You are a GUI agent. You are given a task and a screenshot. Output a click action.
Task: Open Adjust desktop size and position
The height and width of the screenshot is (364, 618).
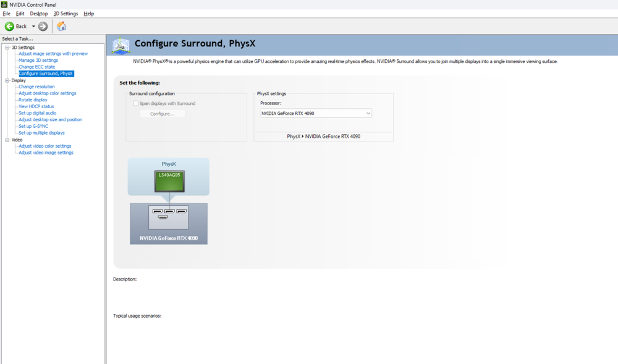click(51, 120)
